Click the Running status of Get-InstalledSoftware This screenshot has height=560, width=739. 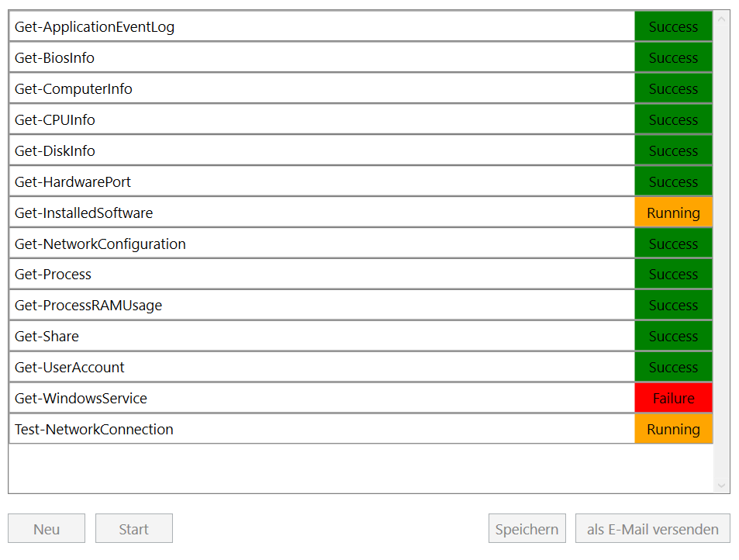(x=674, y=213)
